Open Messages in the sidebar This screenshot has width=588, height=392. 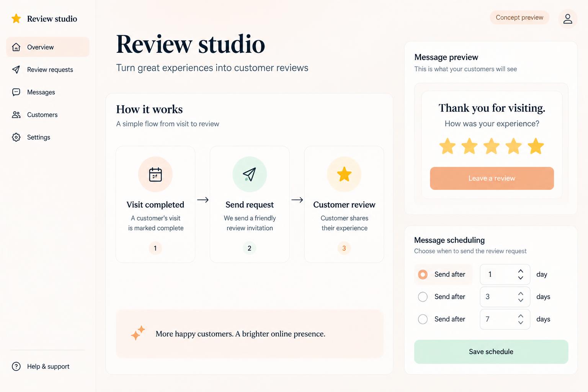[48, 92]
